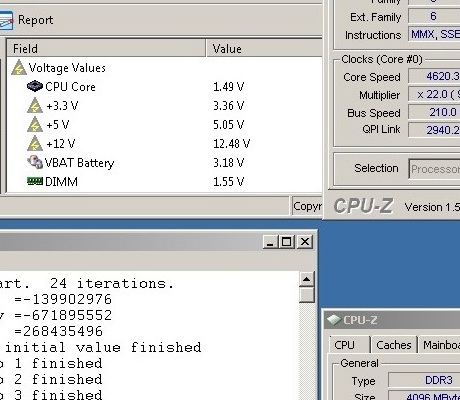Close the console window
This screenshot has height=400, width=460.
click(x=305, y=242)
